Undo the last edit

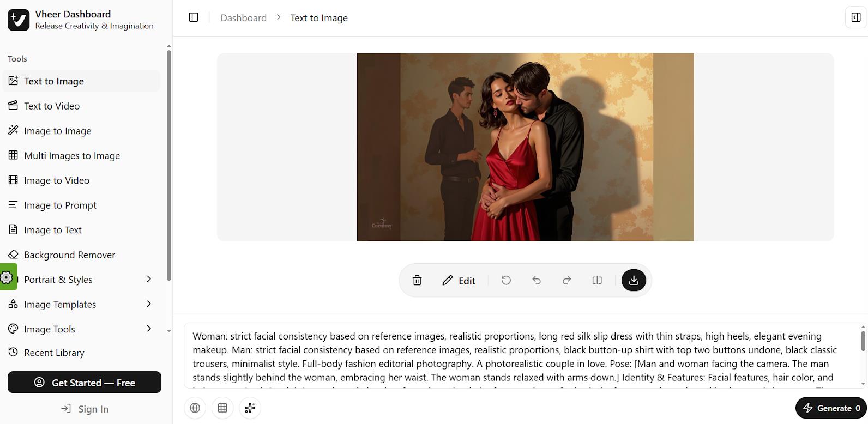pyautogui.click(x=537, y=280)
